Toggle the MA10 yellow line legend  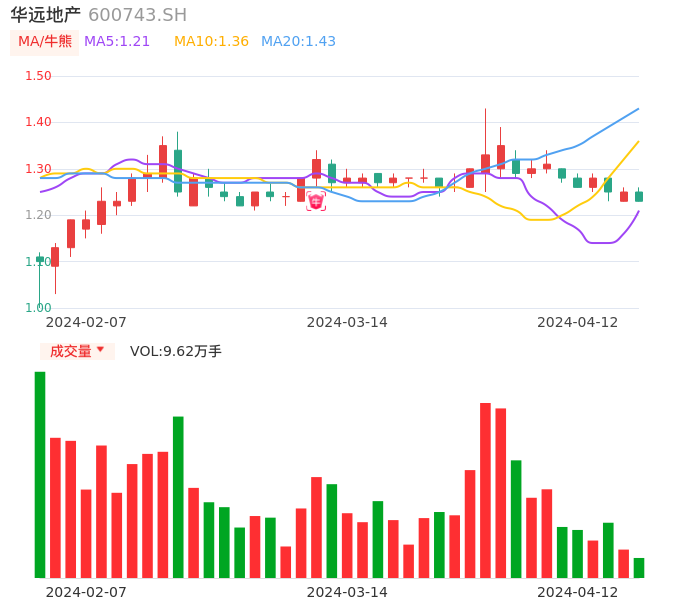tap(211, 42)
